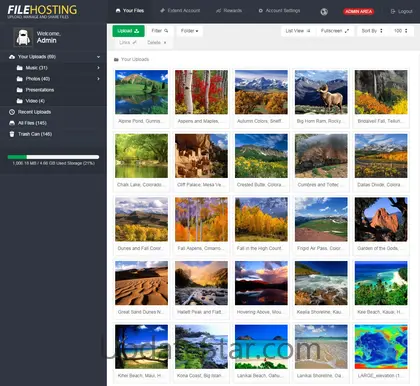The width and height of the screenshot is (420, 386).
Task: Select the Kee Beach thumbnail
Action: pyautogui.click(x=381, y=283)
